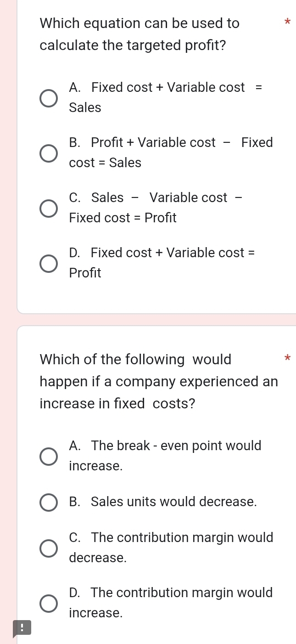Tick radio circle for 'The contribution margin would decrease'
This screenshot has width=296, height=644.
49,548
